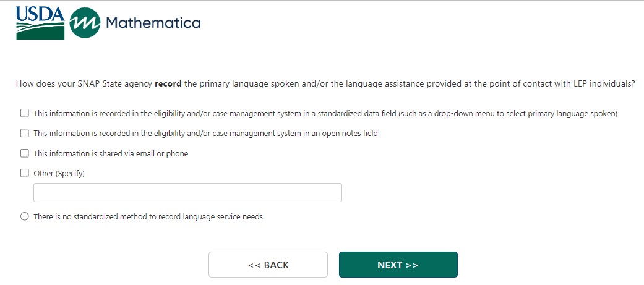Viewport: 644px width, 285px height.
Task: Click the 'no standardized method' option label
Action: (x=148, y=217)
